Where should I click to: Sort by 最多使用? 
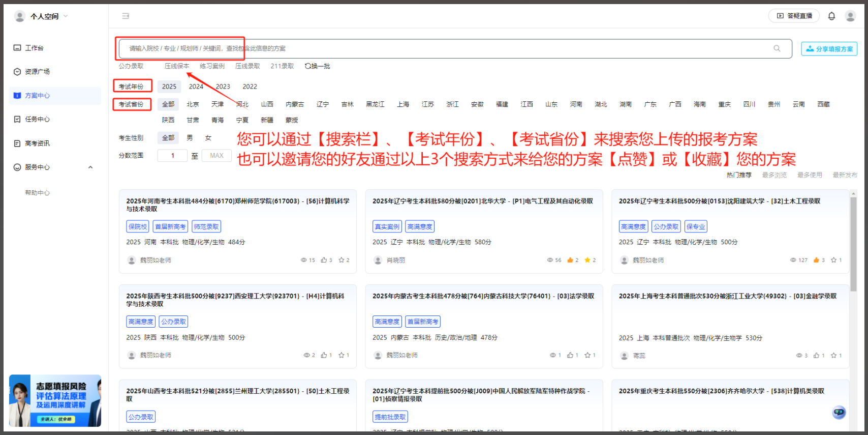pos(810,175)
